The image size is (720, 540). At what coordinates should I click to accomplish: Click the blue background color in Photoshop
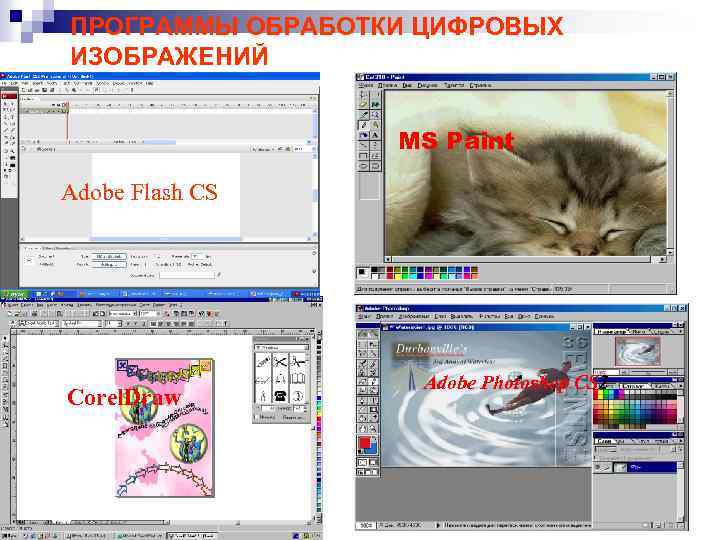[373, 450]
